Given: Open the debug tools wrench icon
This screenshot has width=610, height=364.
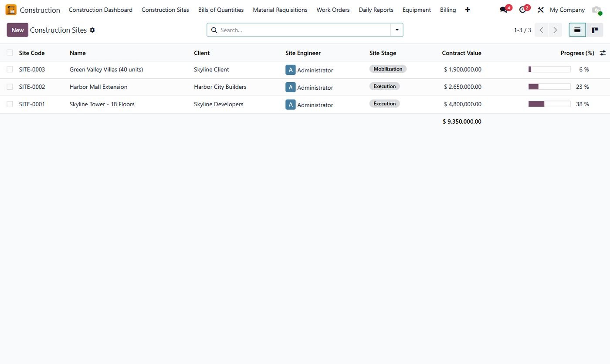Looking at the screenshot, I should 541,10.
